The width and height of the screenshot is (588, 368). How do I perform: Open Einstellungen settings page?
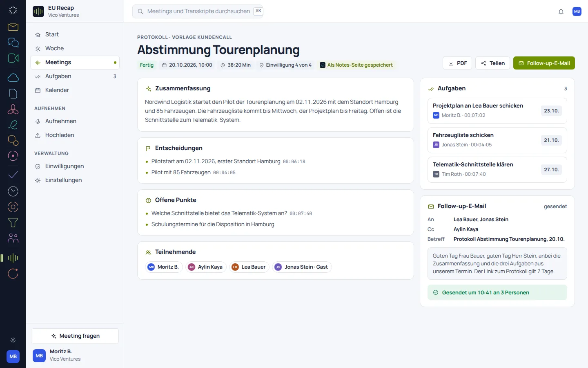coord(75,180)
